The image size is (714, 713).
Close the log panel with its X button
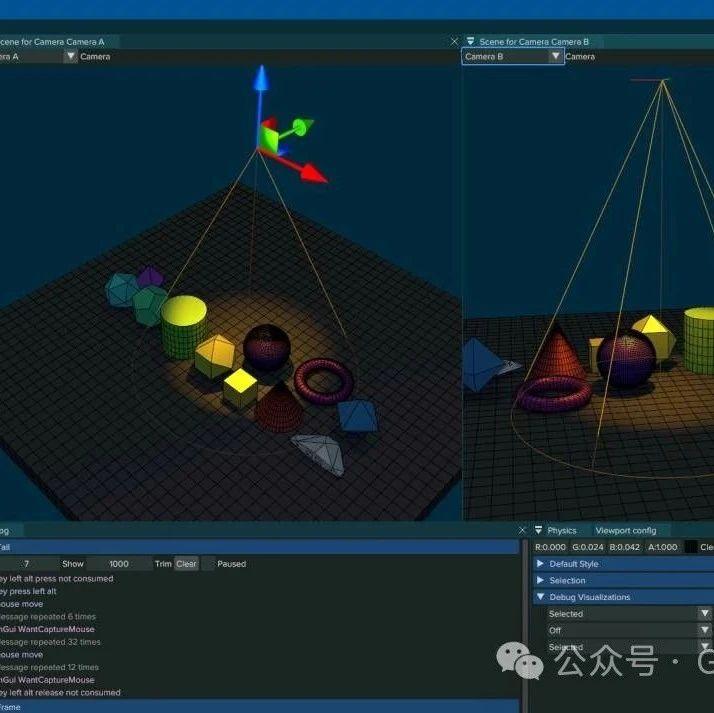pos(522,530)
